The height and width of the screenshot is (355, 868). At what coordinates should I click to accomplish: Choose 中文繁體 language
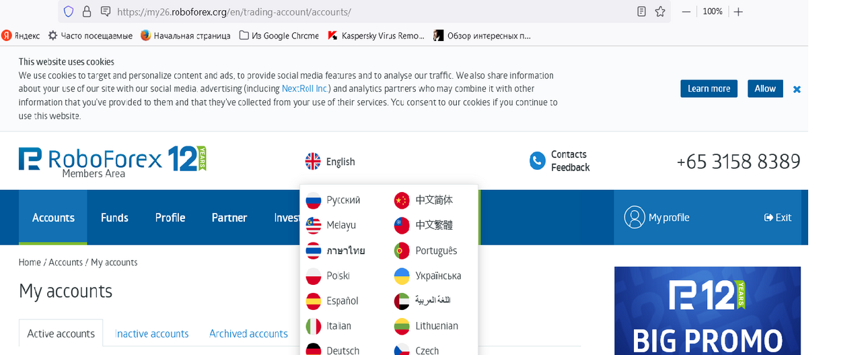pos(434,225)
